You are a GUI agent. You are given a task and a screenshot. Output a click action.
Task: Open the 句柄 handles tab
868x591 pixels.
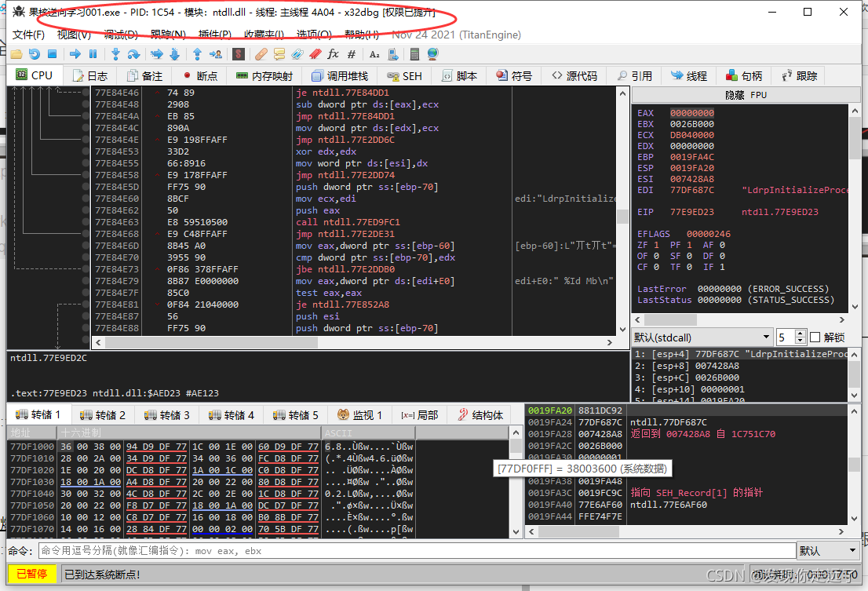(744, 75)
